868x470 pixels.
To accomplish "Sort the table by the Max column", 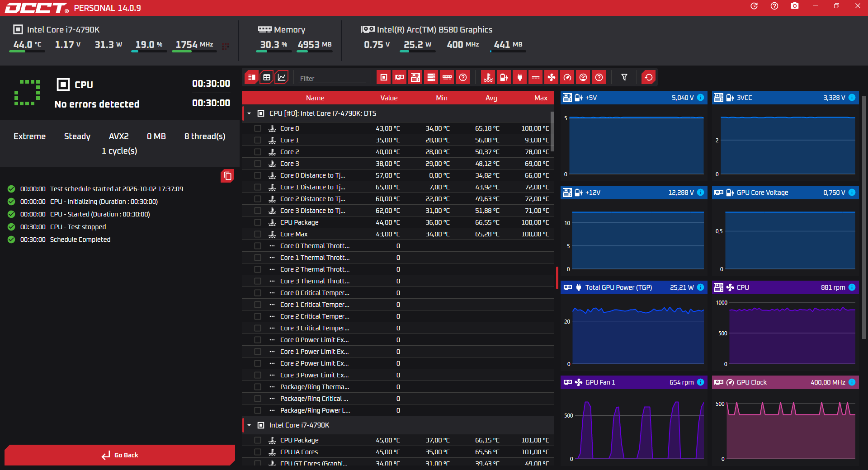I will 541,98.
